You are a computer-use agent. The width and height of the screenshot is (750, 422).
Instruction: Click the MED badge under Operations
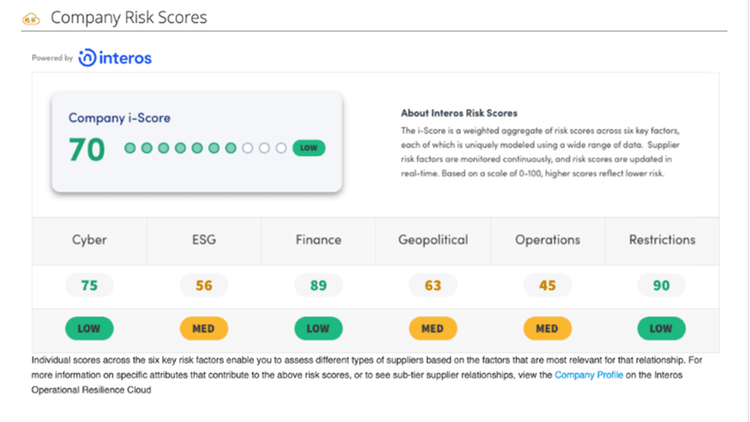[x=547, y=328]
